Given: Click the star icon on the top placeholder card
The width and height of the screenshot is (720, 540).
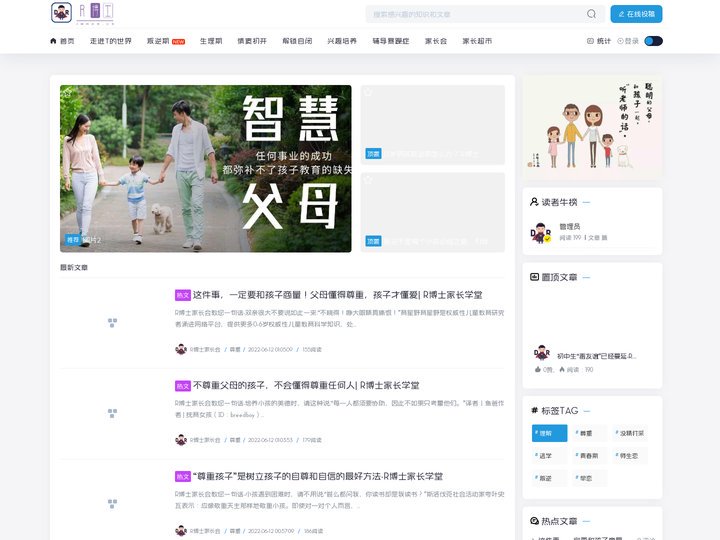Looking at the screenshot, I should pyautogui.click(x=368, y=92).
